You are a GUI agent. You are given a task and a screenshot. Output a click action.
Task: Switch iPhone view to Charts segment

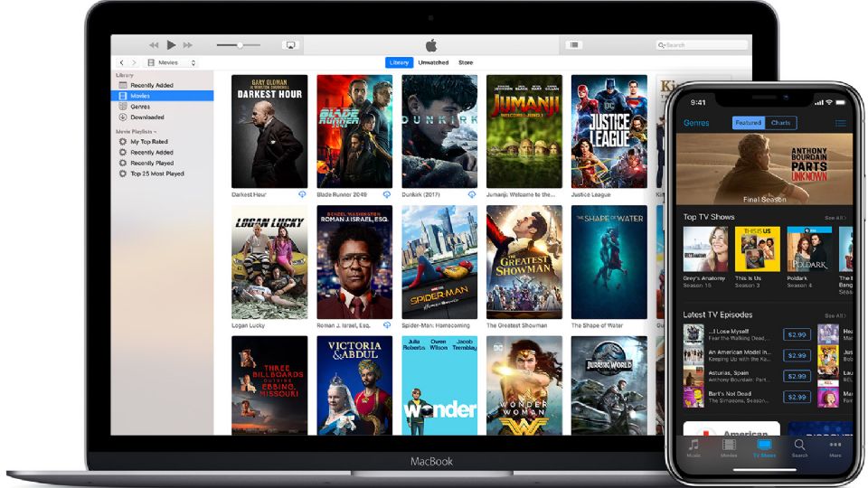point(780,123)
